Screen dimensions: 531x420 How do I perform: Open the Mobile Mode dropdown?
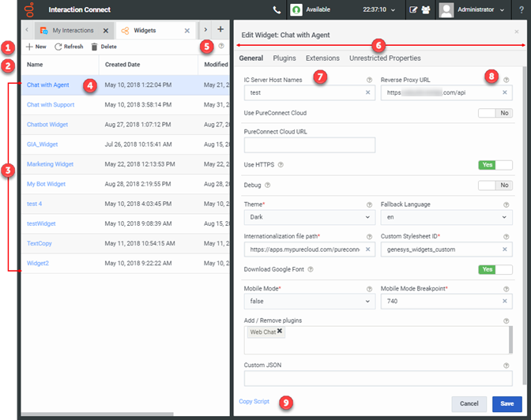click(x=310, y=302)
